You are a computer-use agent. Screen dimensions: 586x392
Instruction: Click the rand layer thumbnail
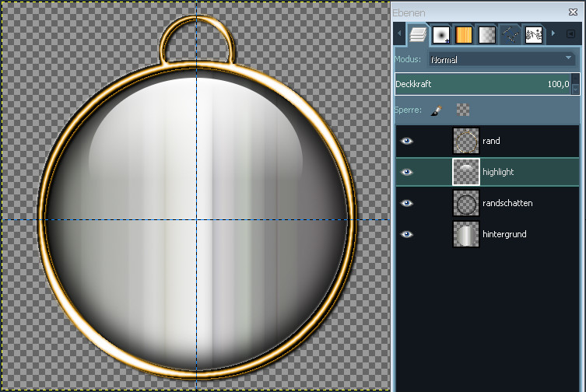pyautogui.click(x=465, y=141)
